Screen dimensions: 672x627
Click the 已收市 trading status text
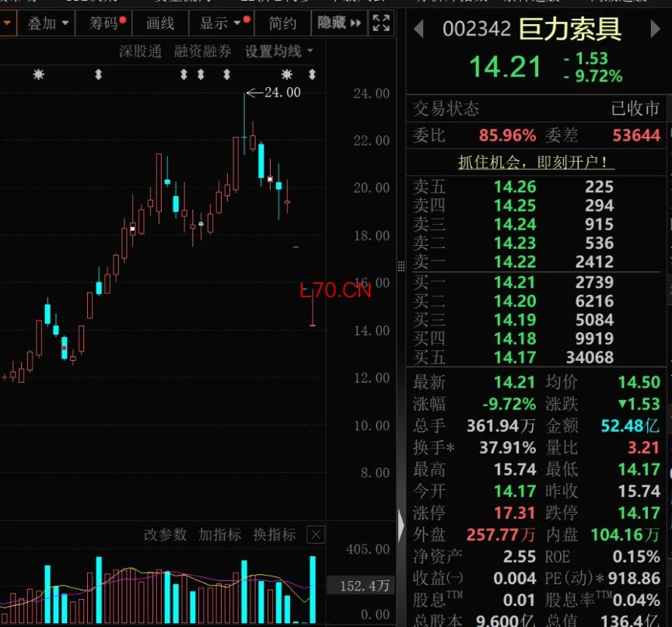tap(635, 108)
